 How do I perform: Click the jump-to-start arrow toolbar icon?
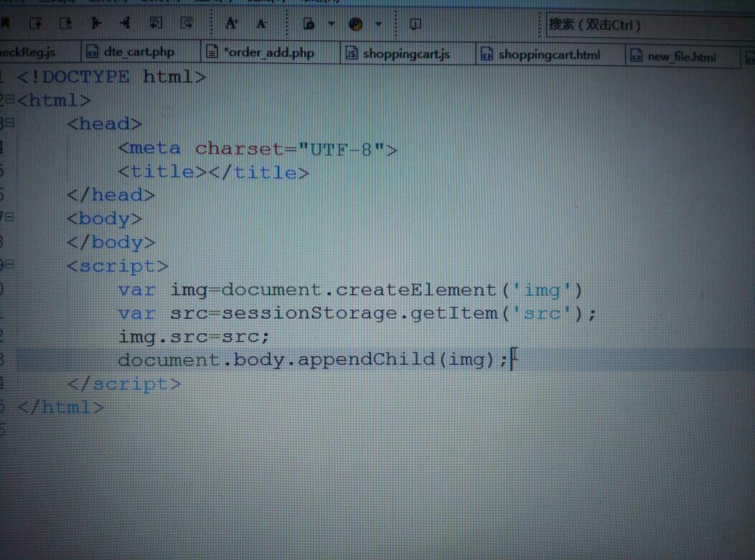[x=96, y=23]
